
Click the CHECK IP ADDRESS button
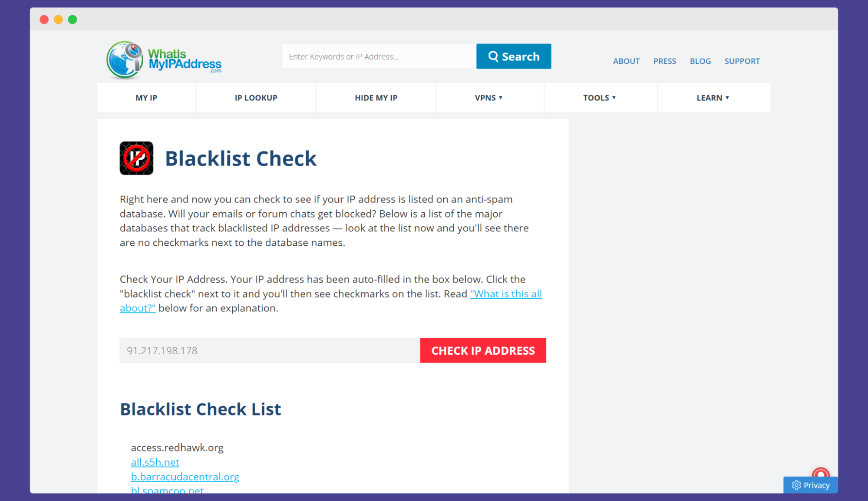pos(482,350)
